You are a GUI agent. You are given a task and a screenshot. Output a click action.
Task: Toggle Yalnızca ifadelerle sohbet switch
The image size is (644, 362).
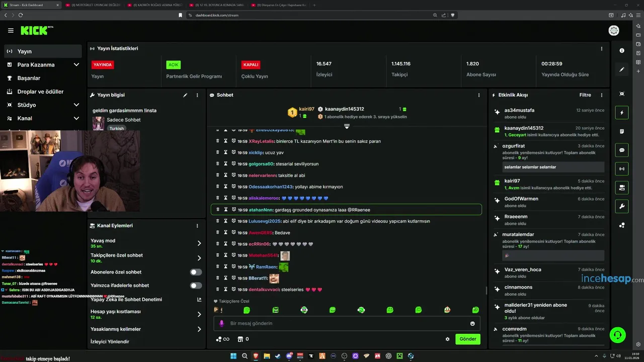[x=196, y=285]
